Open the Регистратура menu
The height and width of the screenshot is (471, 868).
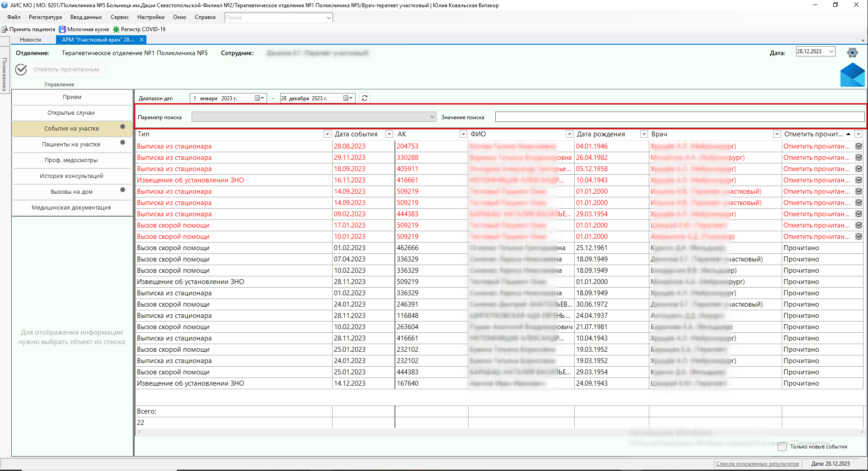pos(45,17)
